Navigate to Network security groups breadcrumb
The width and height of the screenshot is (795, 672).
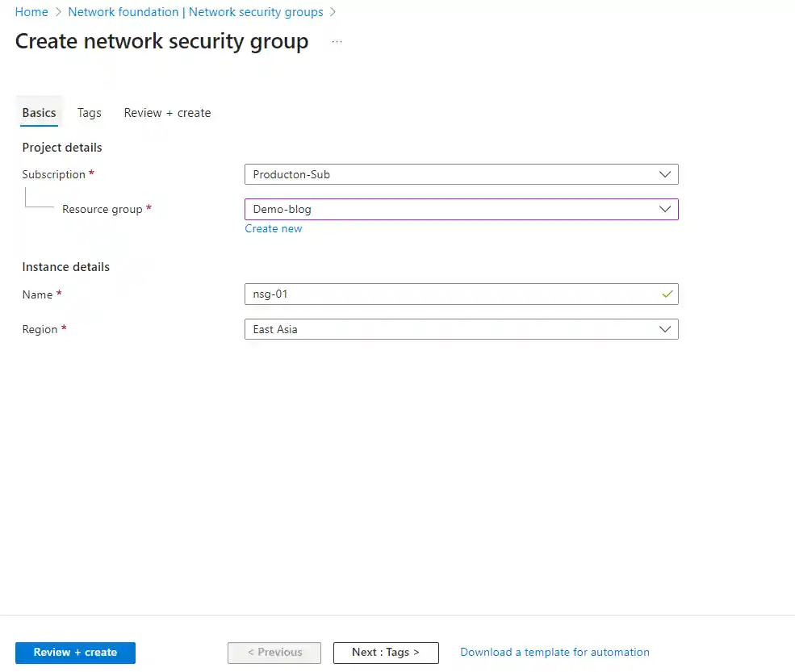195,12
